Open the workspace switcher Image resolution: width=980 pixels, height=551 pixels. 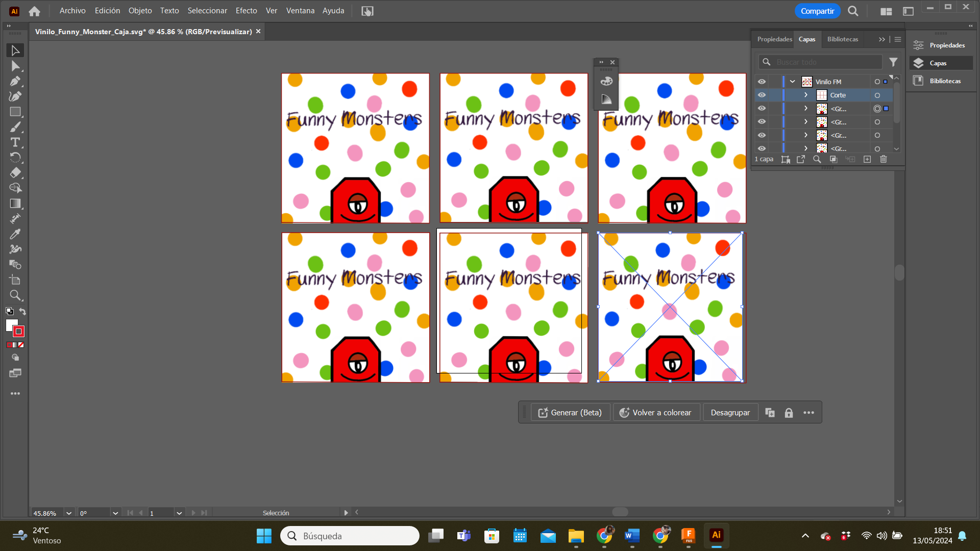[x=908, y=11]
